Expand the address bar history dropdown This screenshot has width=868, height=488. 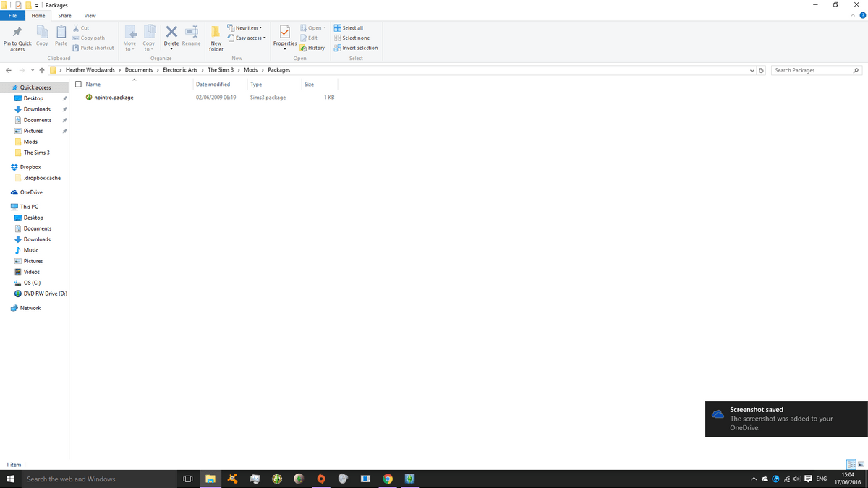(752, 70)
